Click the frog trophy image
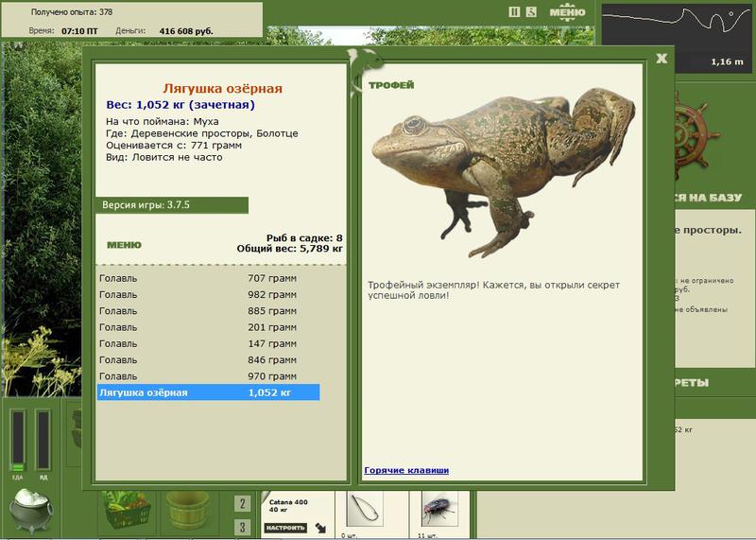The width and height of the screenshot is (756, 540). [504, 172]
